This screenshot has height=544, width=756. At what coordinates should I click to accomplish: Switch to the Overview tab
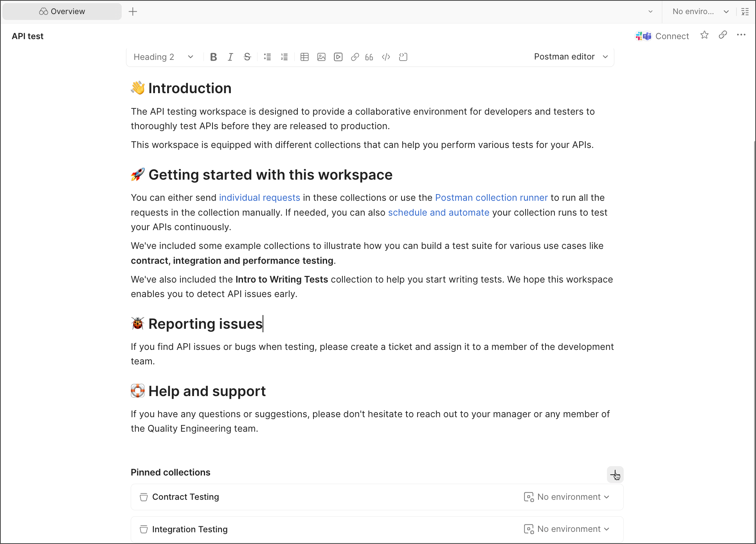coord(62,11)
